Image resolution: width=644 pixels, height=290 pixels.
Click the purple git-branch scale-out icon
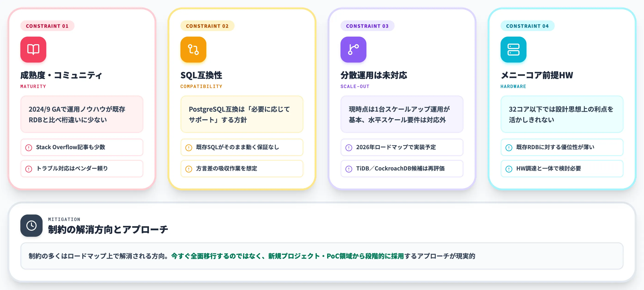pyautogui.click(x=353, y=50)
